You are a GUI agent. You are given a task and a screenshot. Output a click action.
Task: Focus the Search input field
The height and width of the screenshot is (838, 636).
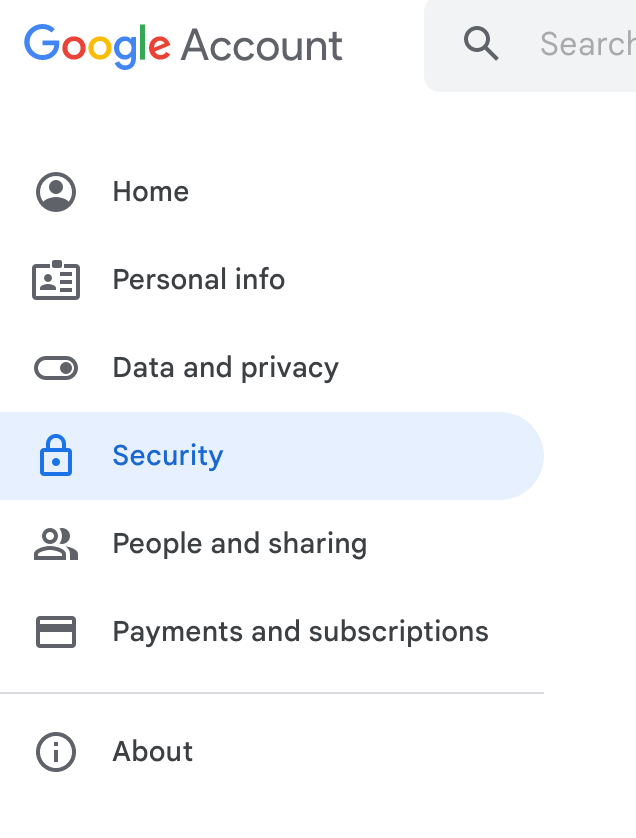pyautogui.click(x=586, y=44)
